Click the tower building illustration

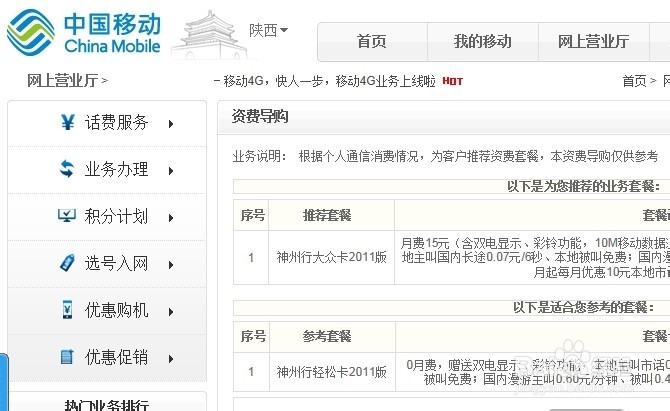pyautogui.click(x=209, y=35)
